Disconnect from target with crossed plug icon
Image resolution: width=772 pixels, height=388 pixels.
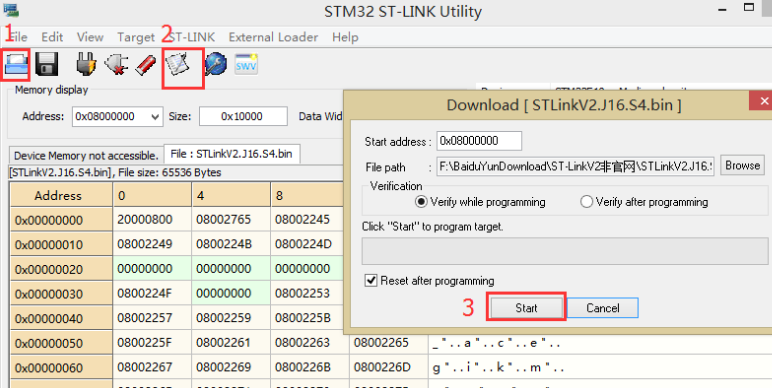pyautogui.click(x=116, y=65)
